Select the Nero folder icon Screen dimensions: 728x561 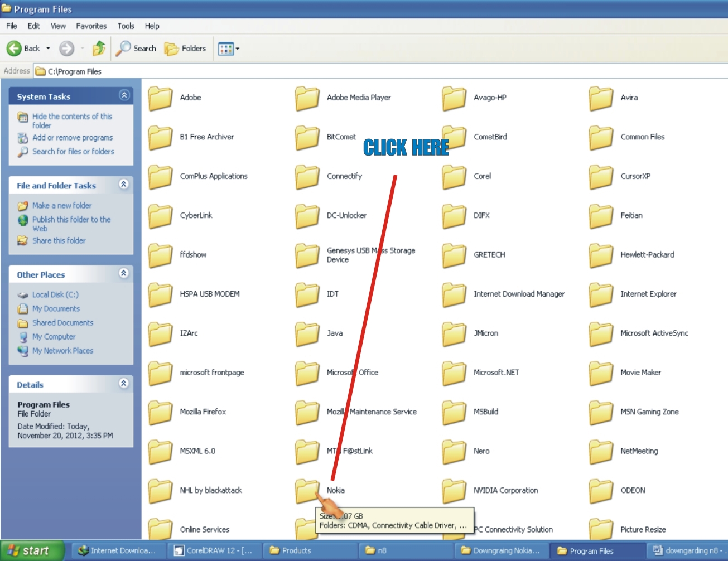[x=454, y=452]
